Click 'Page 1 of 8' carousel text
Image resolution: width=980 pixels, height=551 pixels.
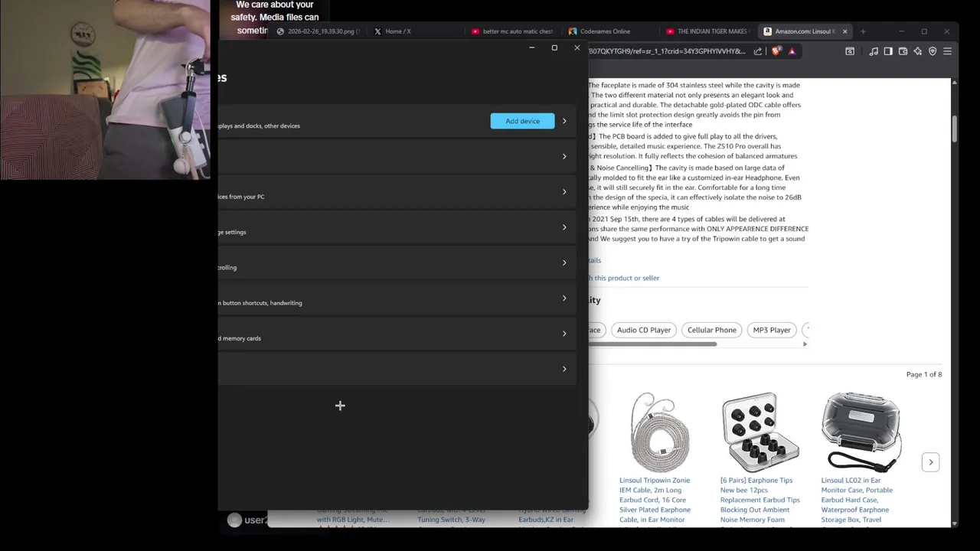tap(924, 374)
